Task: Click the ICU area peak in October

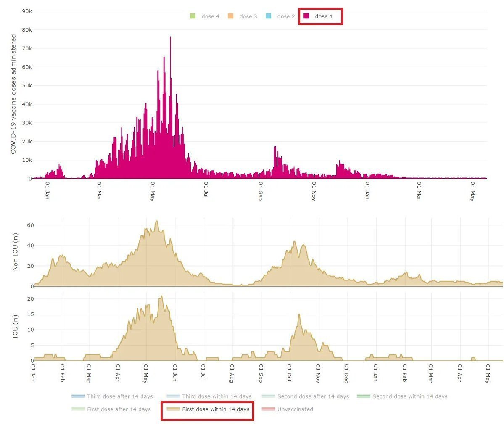Action: click(299, 315)
